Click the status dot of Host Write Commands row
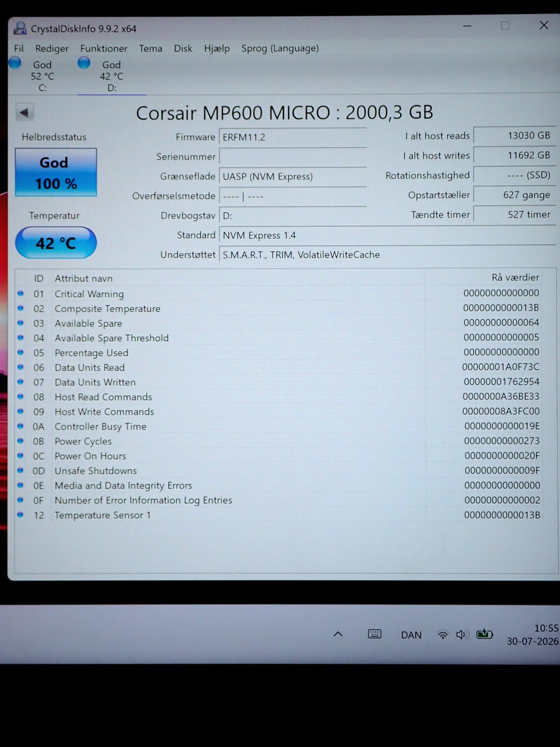The image size is (560, 747). point(20,411)
